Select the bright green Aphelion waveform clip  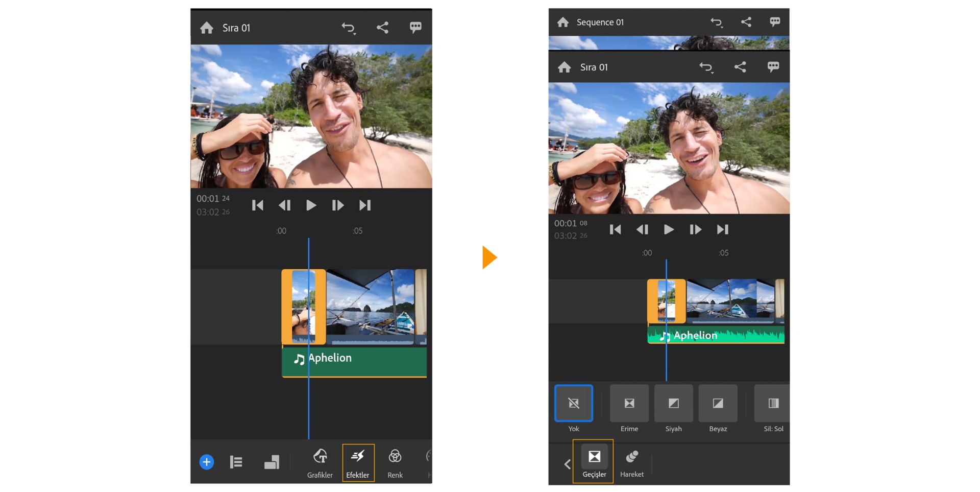716,335
